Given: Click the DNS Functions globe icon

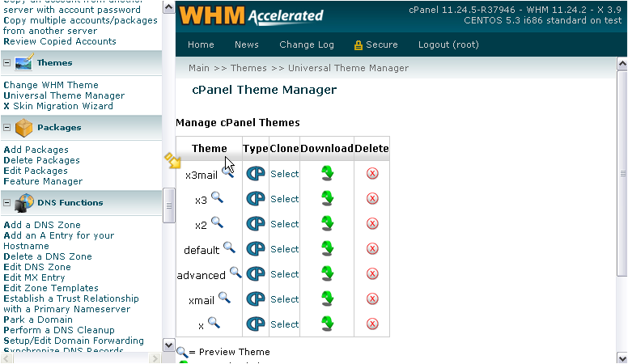Looking at the screenshot, I should coord(24,202).
